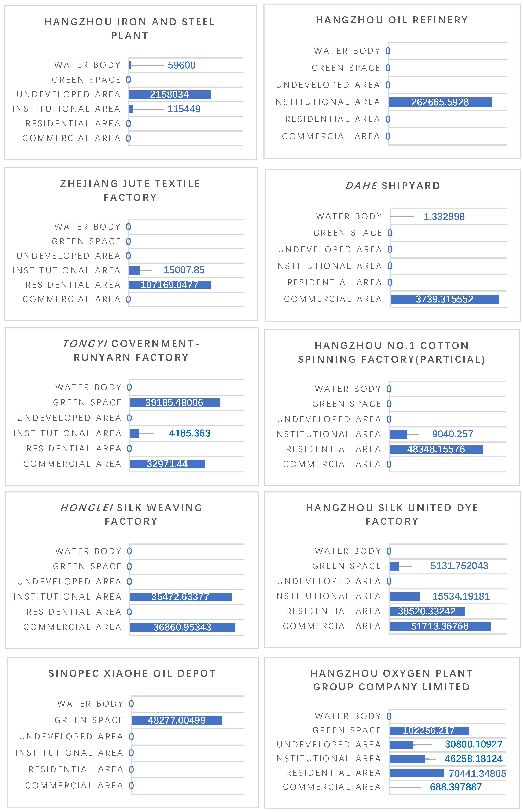Viewport: 523px width, 812px height.
Task: Click the Hangzhou Iron and Steel Plant chart title
Action: (130, 29)
